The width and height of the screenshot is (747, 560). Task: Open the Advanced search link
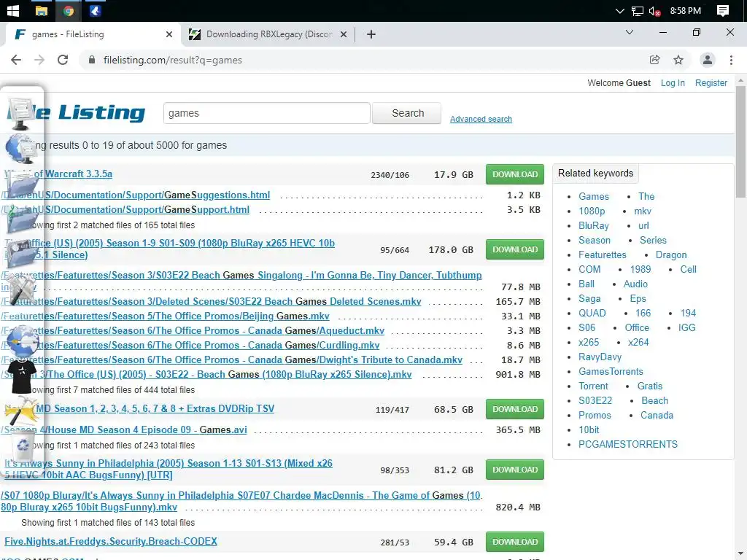pos(481,119)
